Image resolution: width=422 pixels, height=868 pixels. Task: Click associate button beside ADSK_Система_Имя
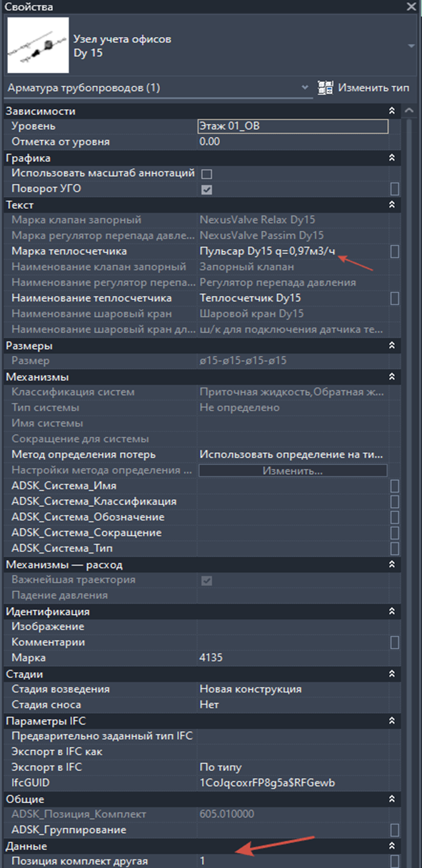[394, 486]
